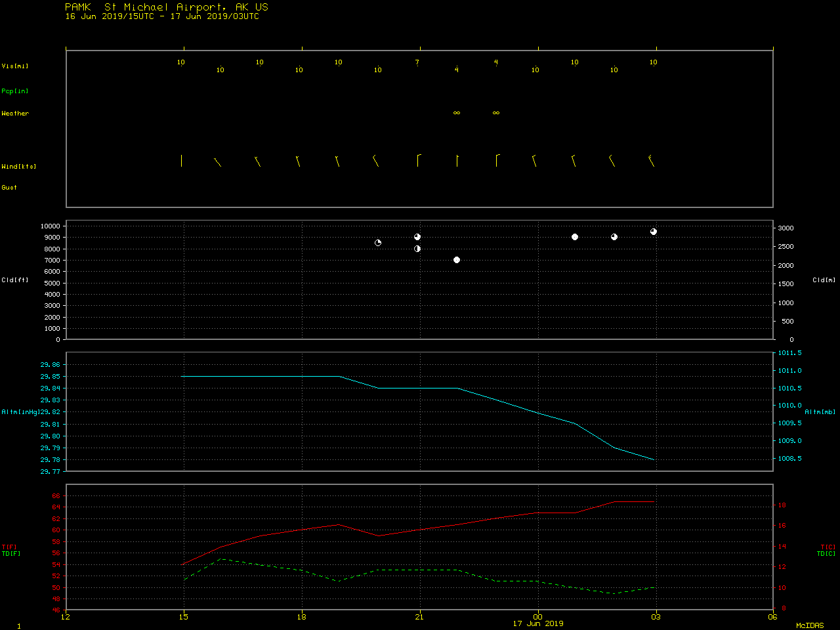Click the wind barb at 23 UTC
840x630 pixels.
pos(497,160)
